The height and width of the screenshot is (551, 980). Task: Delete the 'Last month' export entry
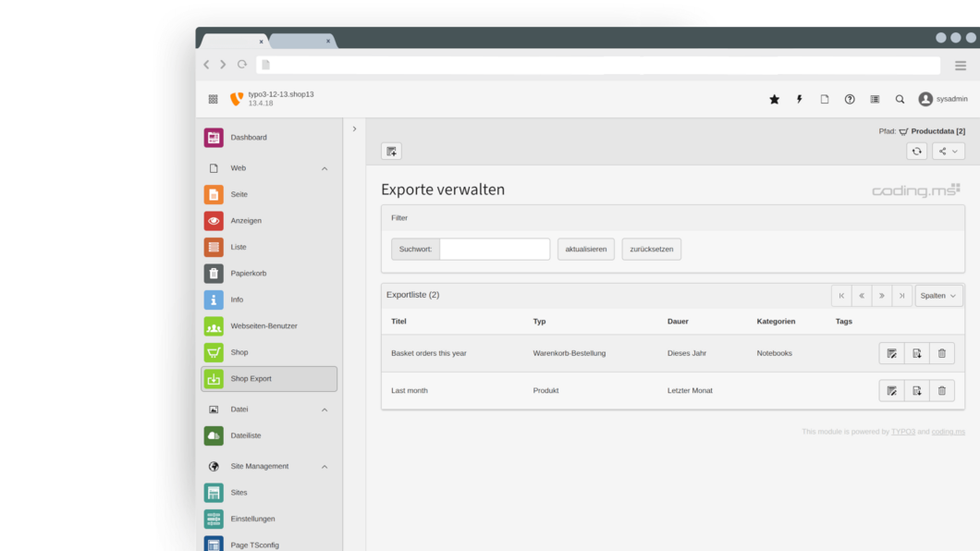pos(941,391)
